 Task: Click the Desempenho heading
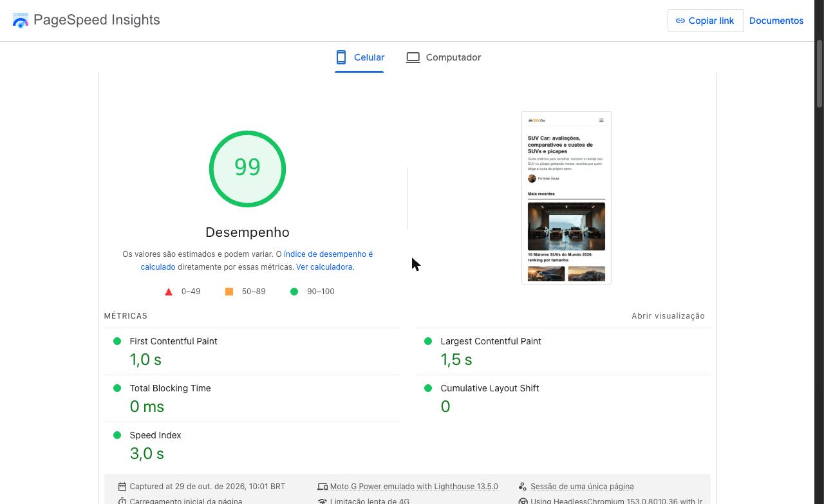(x=247, y=232)
